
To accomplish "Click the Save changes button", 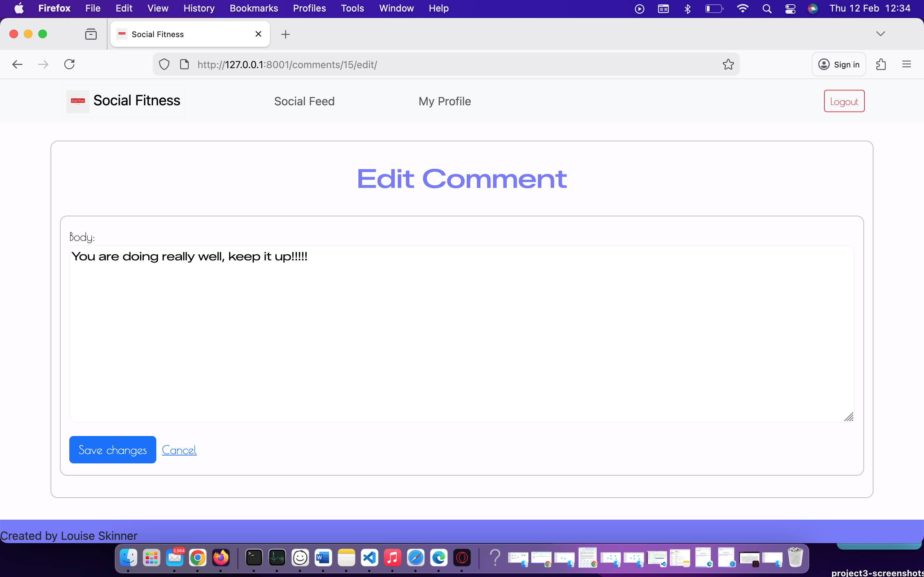I will pyautogui.click(x=113, y=450).
